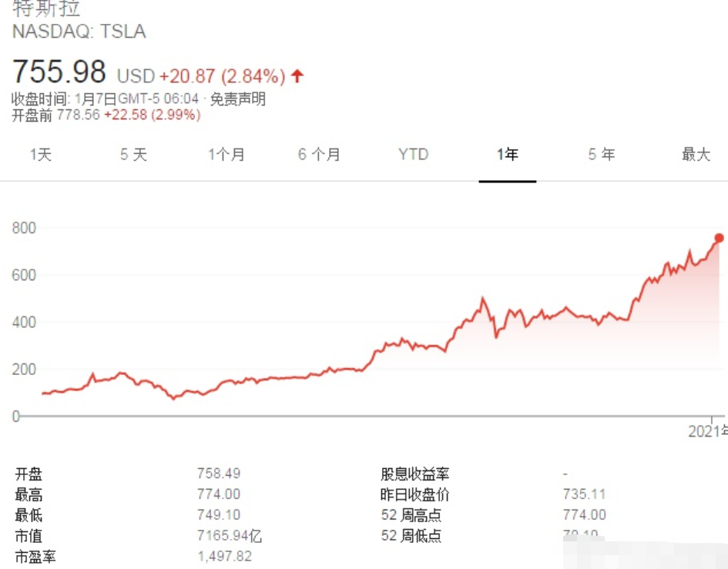The height and width of the screenshot is (569, 728).
Task: Switch to the 6 个月 range tab
Action: tap(319, 155)
